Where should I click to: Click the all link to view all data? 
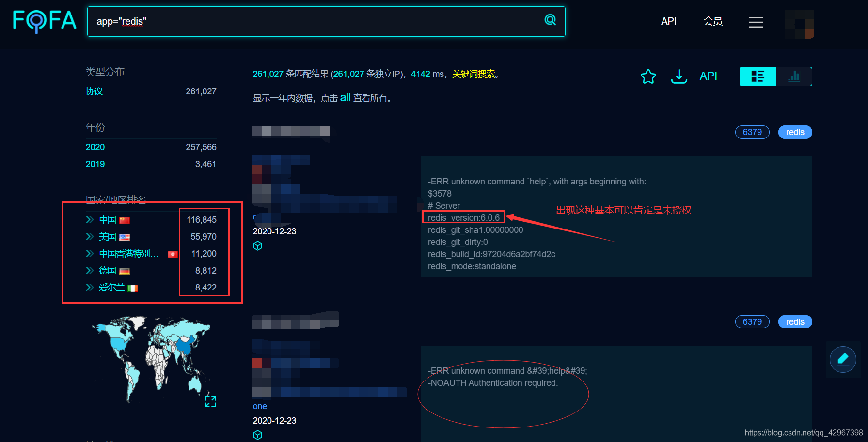(346, 98)
